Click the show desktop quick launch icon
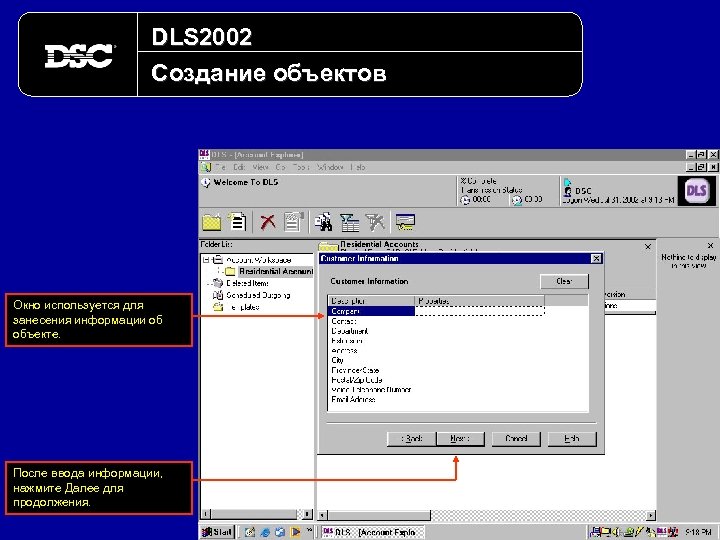 click(x=250, y=532)
